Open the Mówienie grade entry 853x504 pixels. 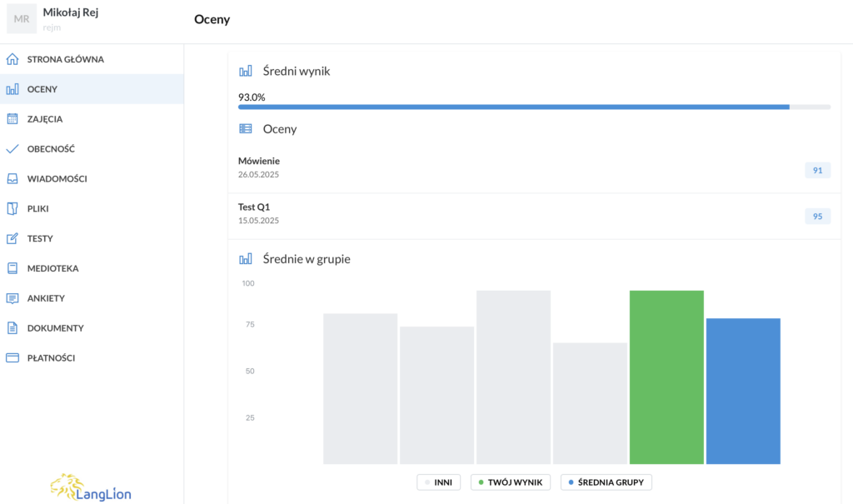coord(259,161)
